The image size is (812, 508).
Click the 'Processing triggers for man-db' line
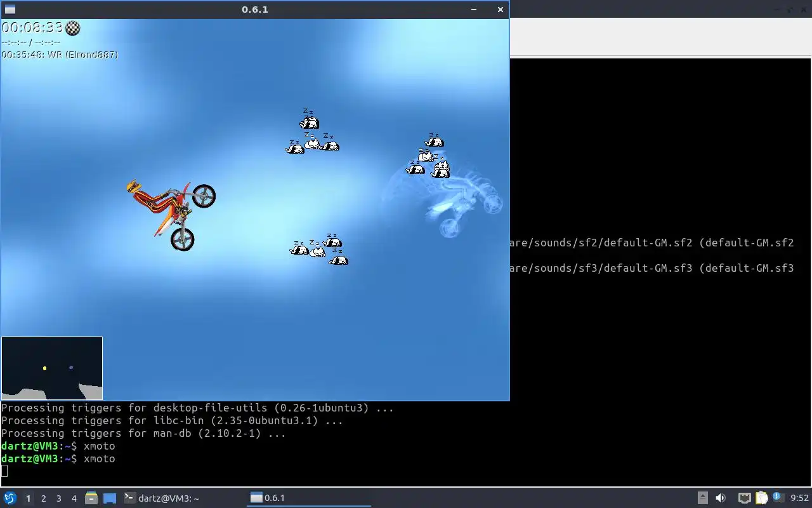143,433
